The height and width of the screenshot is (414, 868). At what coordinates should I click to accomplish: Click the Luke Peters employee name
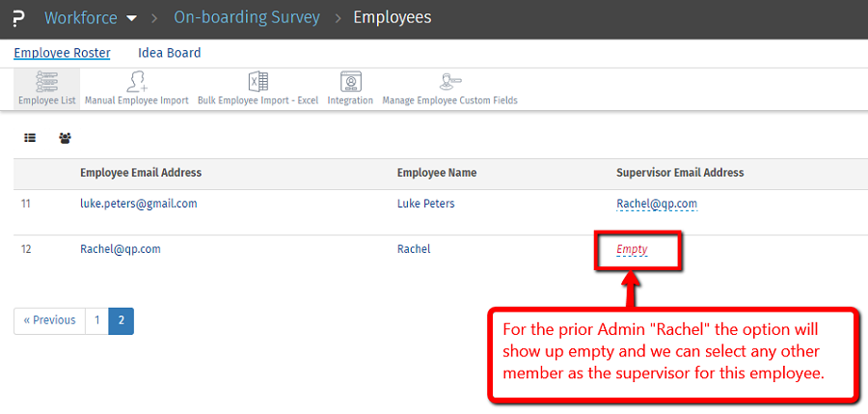(425, 204)
